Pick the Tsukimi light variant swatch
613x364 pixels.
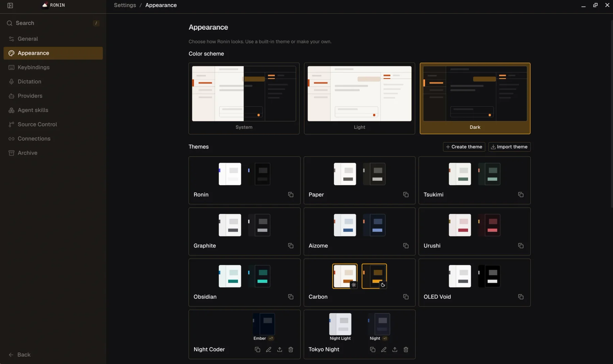click(460, 174)
